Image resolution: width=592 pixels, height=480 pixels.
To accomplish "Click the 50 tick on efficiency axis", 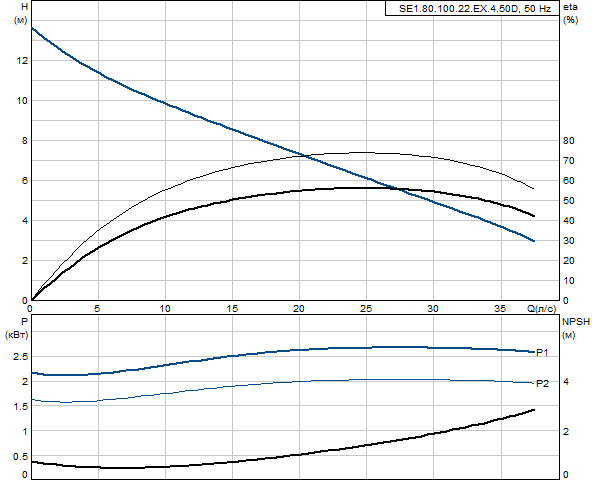I will click(x=568, y=201).
